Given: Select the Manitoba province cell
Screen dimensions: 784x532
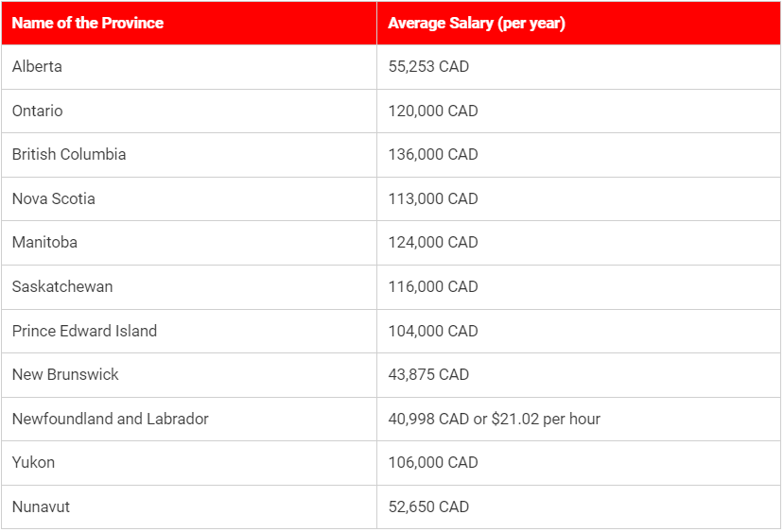Looking at the screenshot, I should coord(44,242).
